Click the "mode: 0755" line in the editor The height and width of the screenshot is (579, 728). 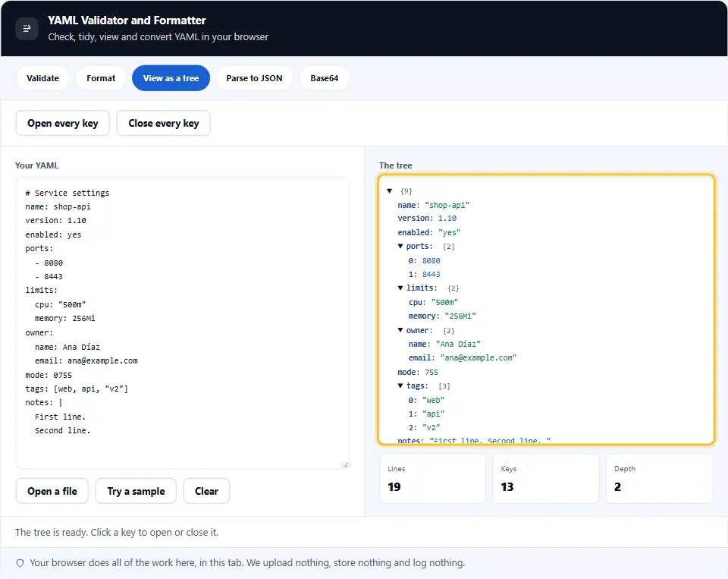(x=49, y=375)
